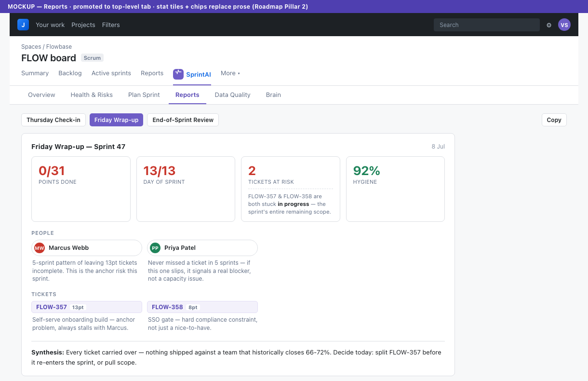This screenshot has height=381, width=588.
Task: Open ticket chip FLOW-357
Action: point(87,307)
